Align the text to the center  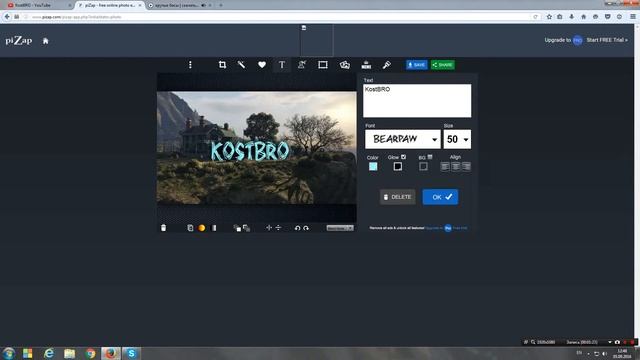[456, 167]
